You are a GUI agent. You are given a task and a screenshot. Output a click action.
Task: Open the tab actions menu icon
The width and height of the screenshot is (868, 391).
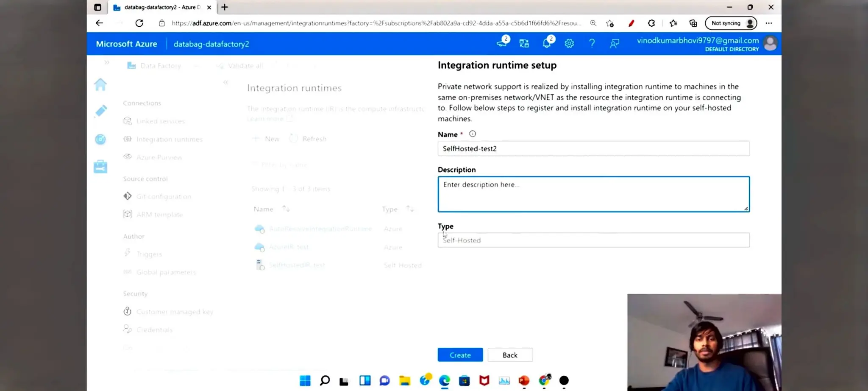[97, 7]
